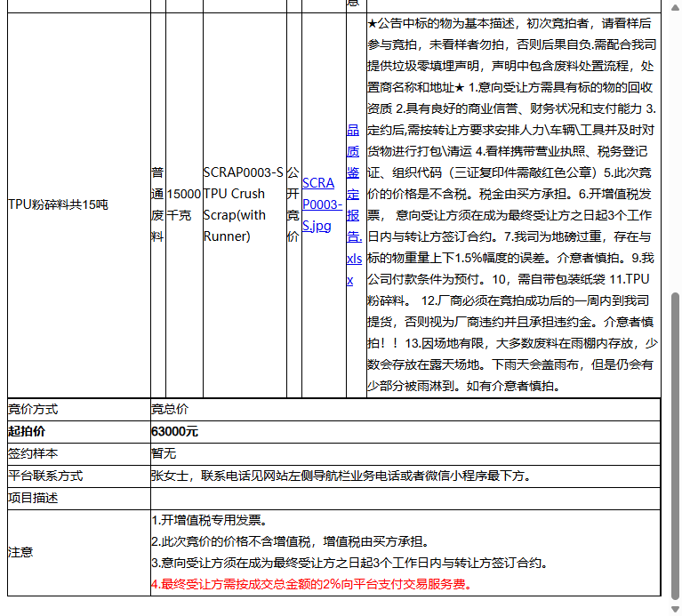Click note 1.开增值税专用发票

coord(210,520)
